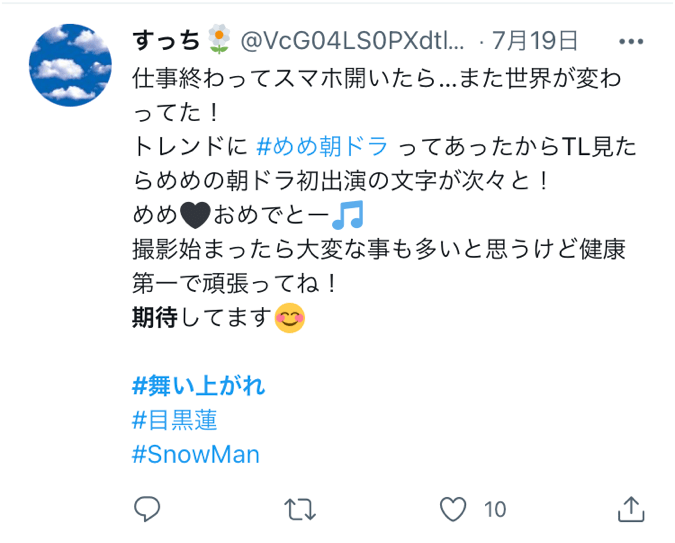Viewport: 675px width, 543px height.
Task: Click the blue music note emoji
Action: [348, 214]
